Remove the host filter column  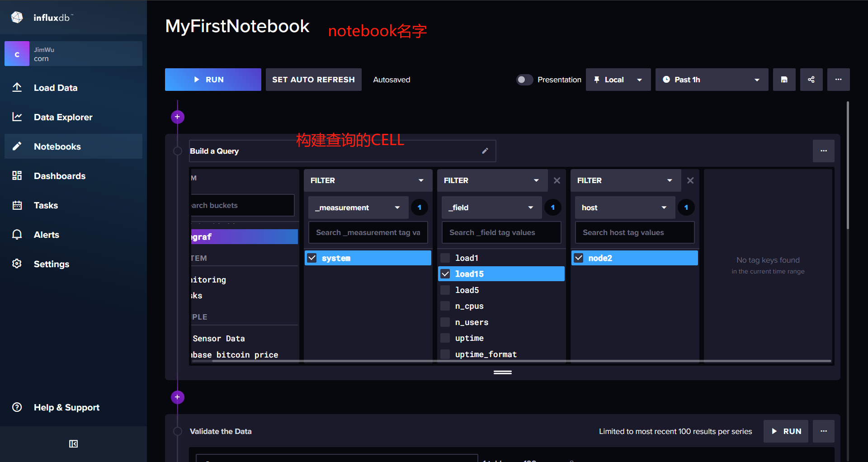point(690,180)
